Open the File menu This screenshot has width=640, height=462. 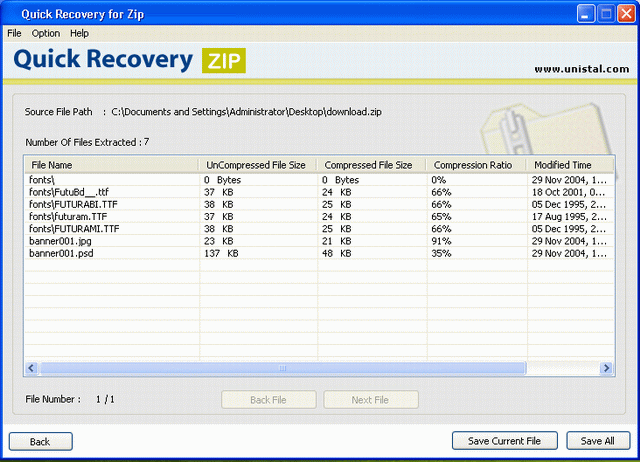pyautogui.click(x=14, y=33)
